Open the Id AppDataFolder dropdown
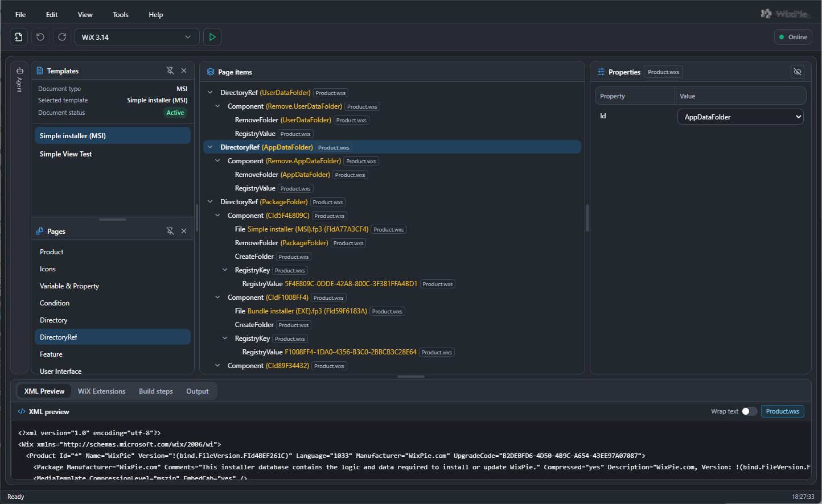The image size is (822, 504). (x=740, y=117)
